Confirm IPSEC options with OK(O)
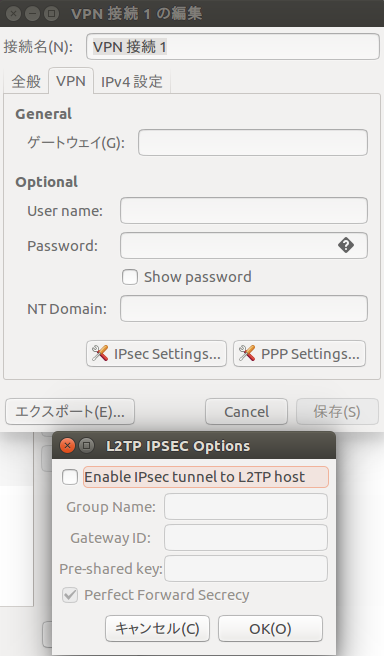The image size is (384, 656). (270, 628)
